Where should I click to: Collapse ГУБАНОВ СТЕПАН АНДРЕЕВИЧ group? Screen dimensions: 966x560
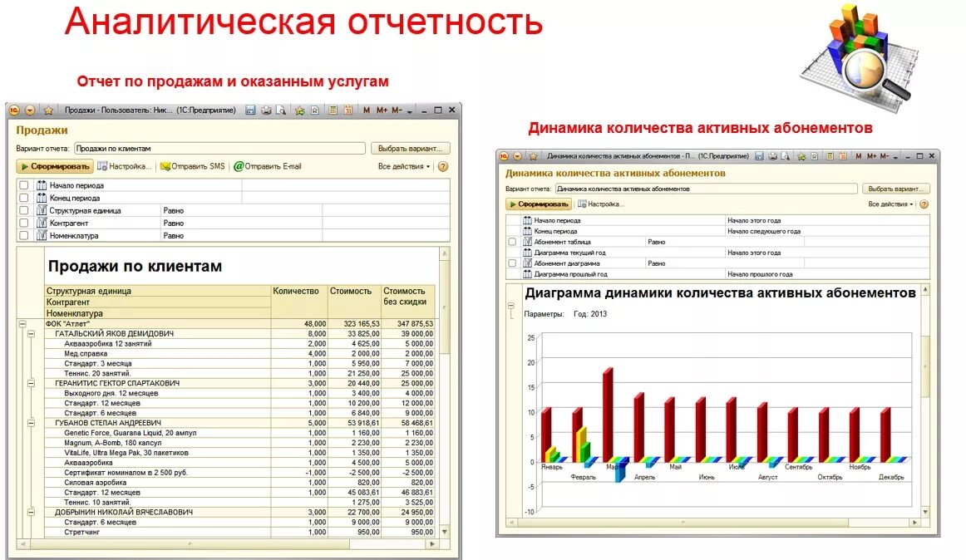31,423
